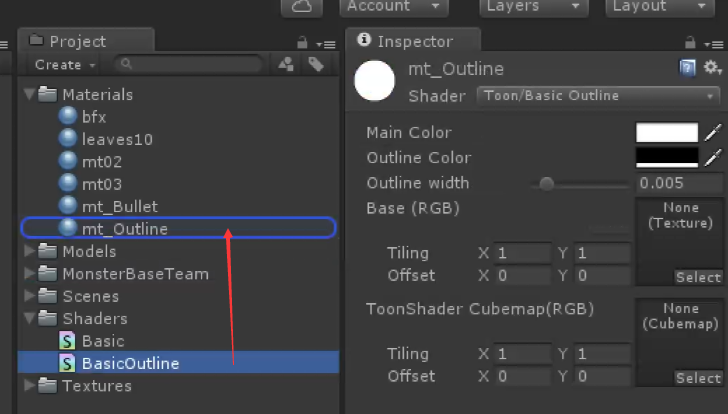Image resolution: width=728 pixels, height=414 pixels.
Task: Switch to the Project tab
Action: tap(86, 41)
